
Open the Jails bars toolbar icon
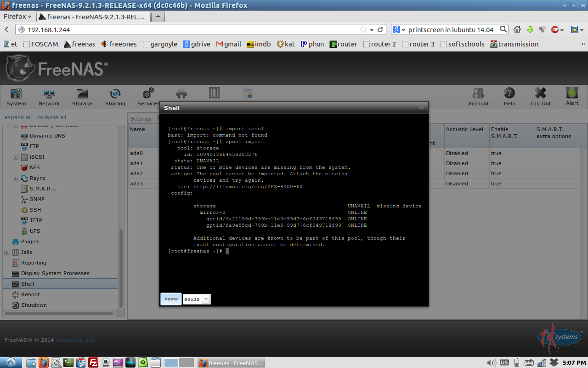[x=215, y=93]
